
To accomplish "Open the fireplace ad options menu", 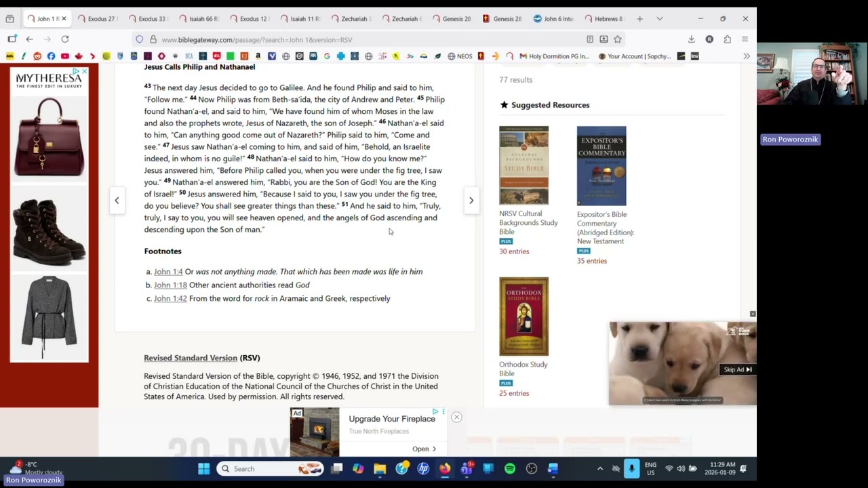I will click(x=443, y=412).
